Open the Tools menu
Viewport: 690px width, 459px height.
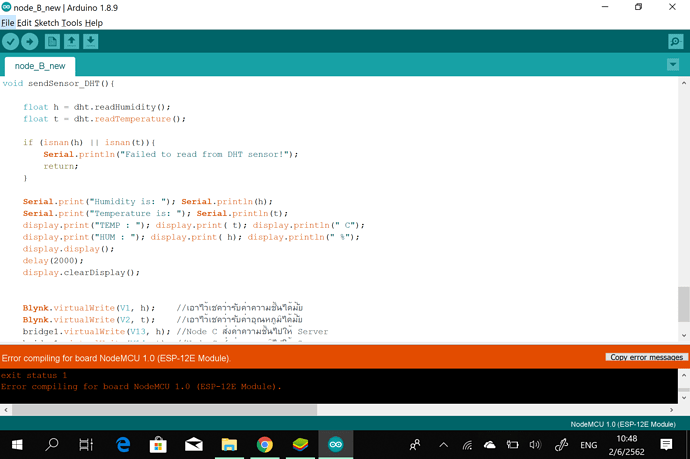tap(72, 23)
